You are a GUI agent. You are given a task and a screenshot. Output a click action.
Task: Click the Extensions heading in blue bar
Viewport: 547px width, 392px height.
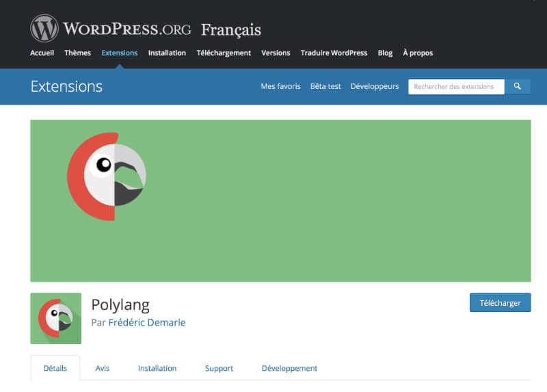66,87
